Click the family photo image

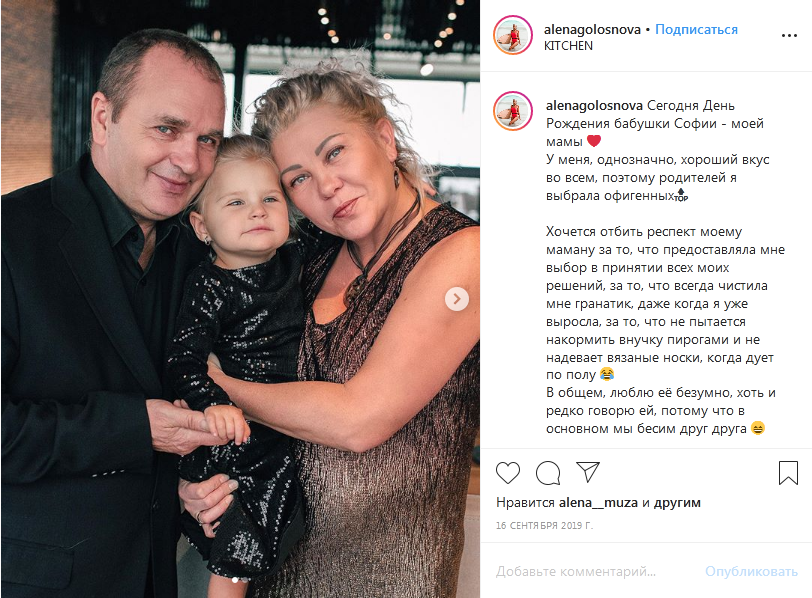click(240, 299)
